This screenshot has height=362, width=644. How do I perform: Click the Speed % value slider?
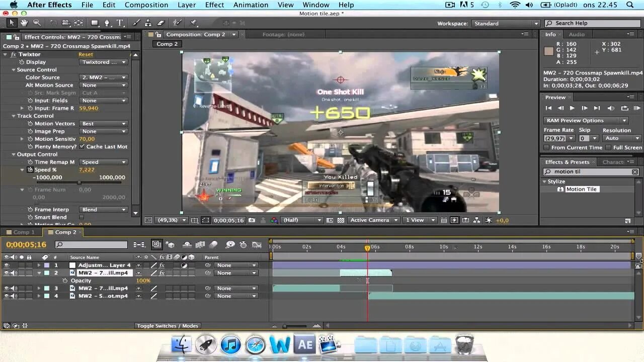pyautogui.click(x=79, y=183)
